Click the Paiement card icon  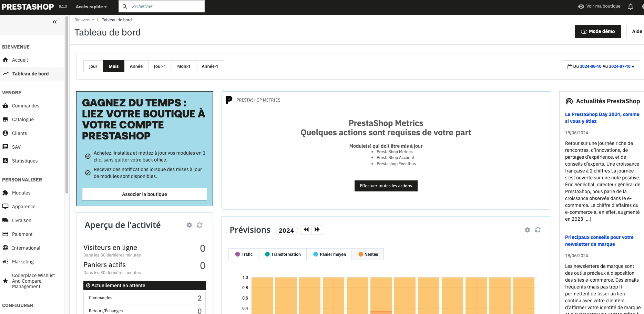point(6,234)
